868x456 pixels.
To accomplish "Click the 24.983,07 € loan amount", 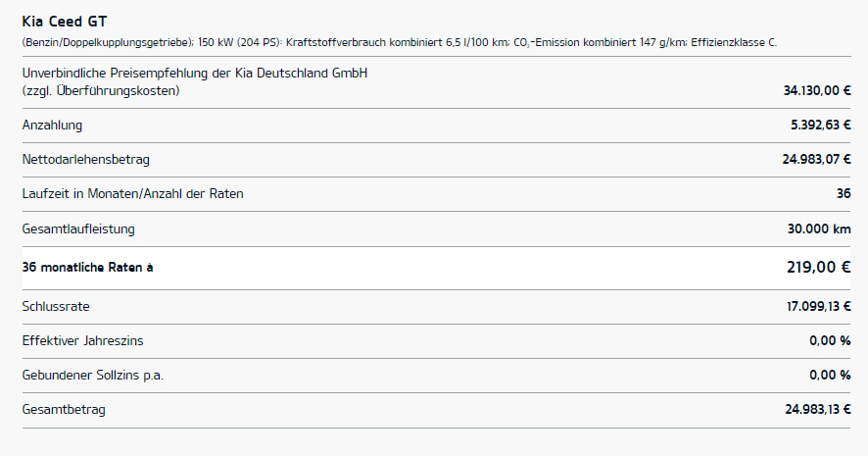I will click(x=816, y=160).
